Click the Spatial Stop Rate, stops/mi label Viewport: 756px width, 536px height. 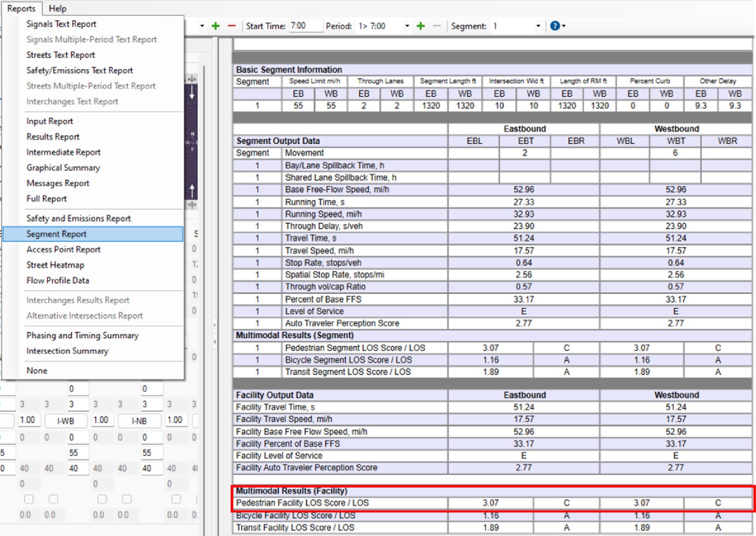pos(334,275)
